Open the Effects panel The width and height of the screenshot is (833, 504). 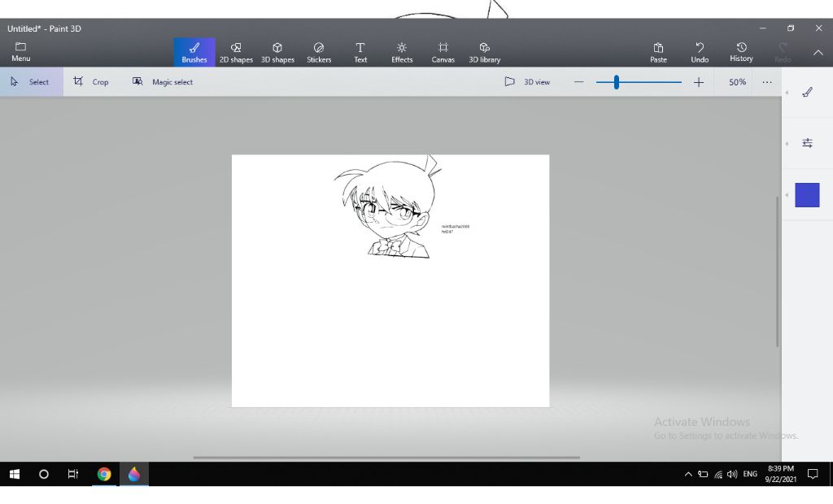pos(402,52)
